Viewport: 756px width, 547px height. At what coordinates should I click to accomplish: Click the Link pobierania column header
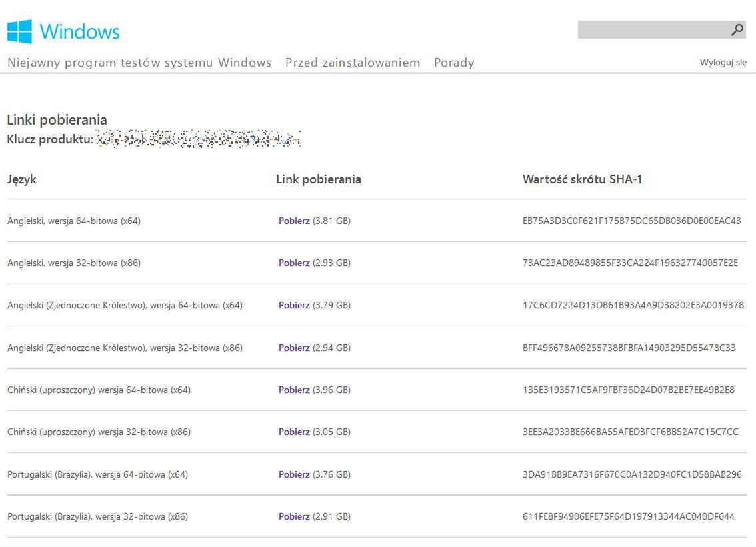[319, 179]
